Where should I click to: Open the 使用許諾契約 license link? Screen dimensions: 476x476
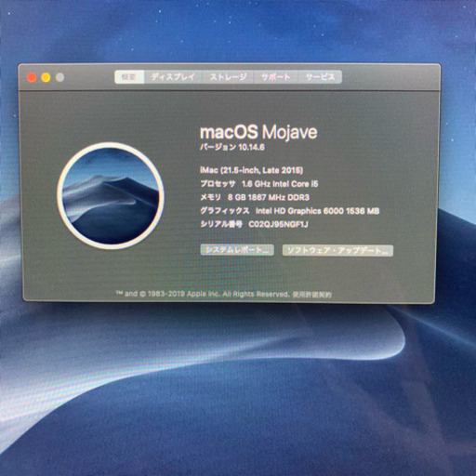(x=311, y=295)
